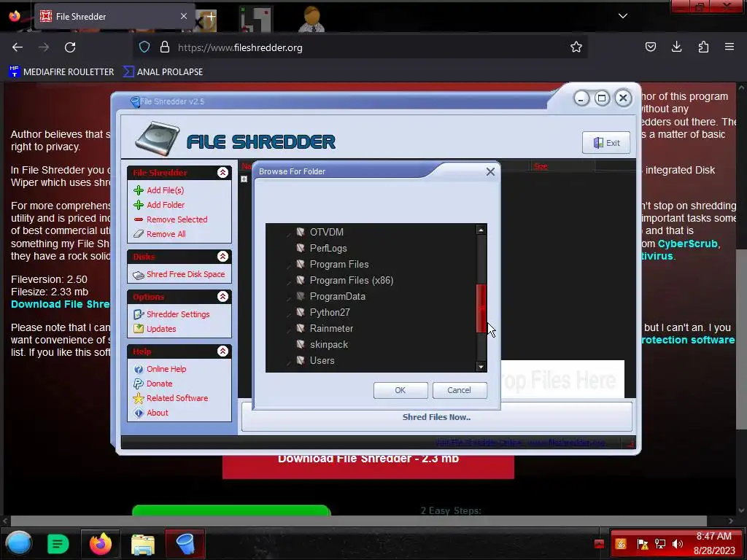747x560 pixels.
Task: Click the tracking protection shield icon
Action: pos(144,47)
